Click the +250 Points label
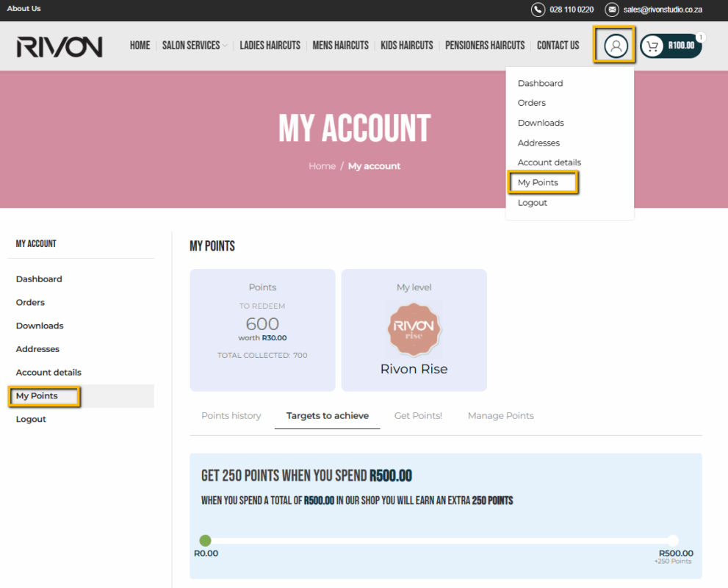Viewport: 728px width, 588px height. point(673,561)
